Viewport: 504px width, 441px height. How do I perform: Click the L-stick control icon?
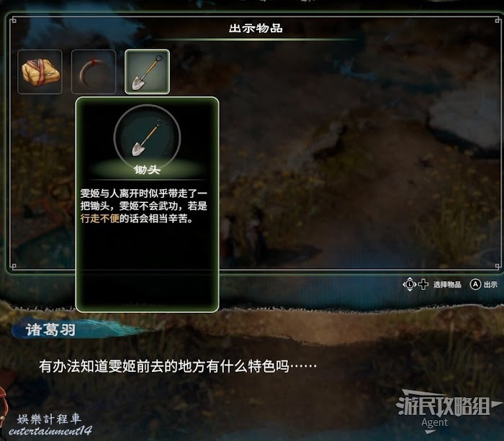[410, 284]
